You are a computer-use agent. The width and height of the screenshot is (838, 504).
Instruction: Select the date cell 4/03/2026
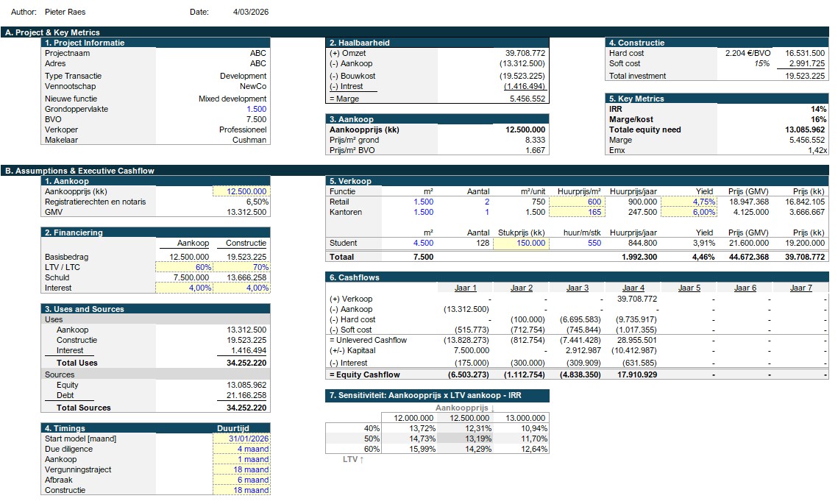click(251, 12)
